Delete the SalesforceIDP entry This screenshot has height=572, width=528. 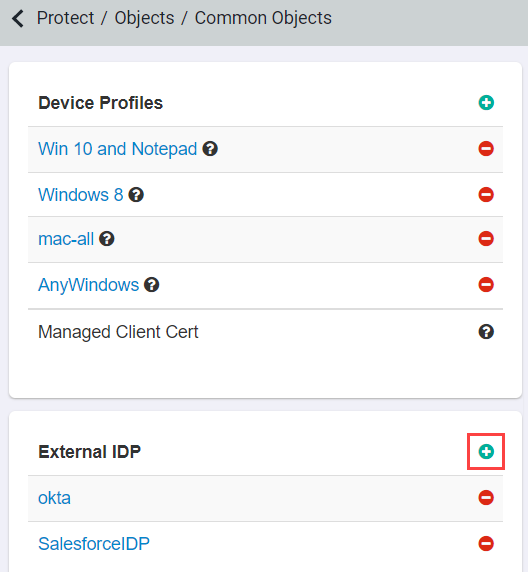[486, 544]
